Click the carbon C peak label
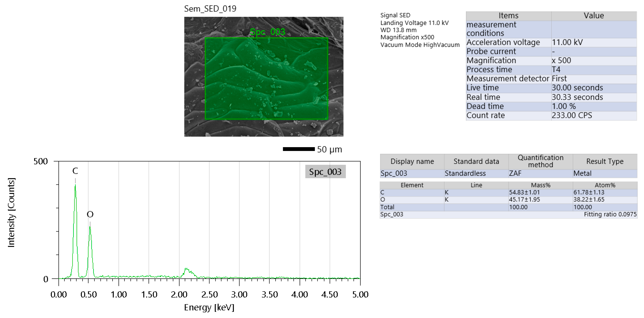The width and height of the screenshot is (644, 318). coord(75,171)
